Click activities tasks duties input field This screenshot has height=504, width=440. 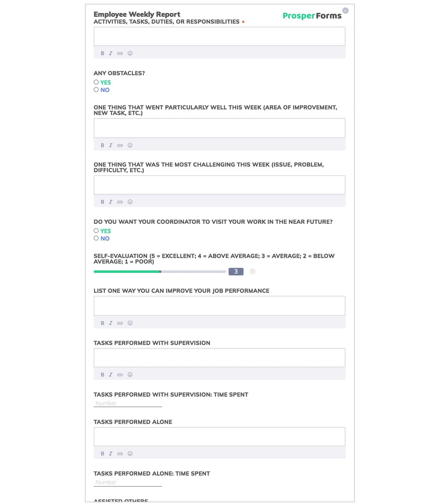(x=219, y=36)
